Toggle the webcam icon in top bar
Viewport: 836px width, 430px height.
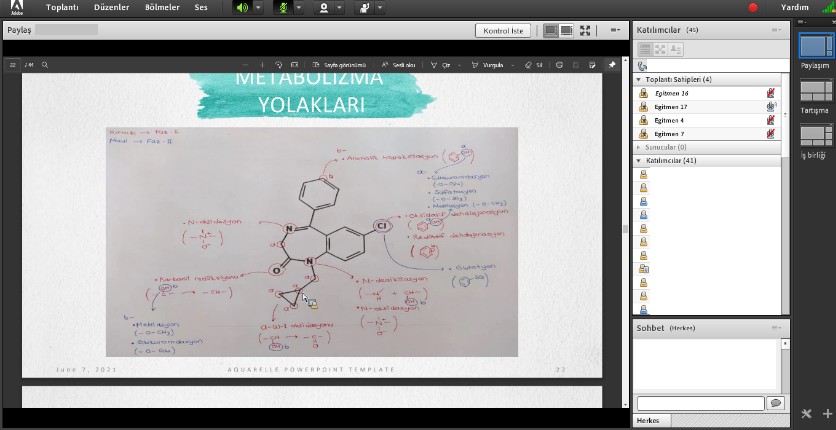tap(324, 8)
